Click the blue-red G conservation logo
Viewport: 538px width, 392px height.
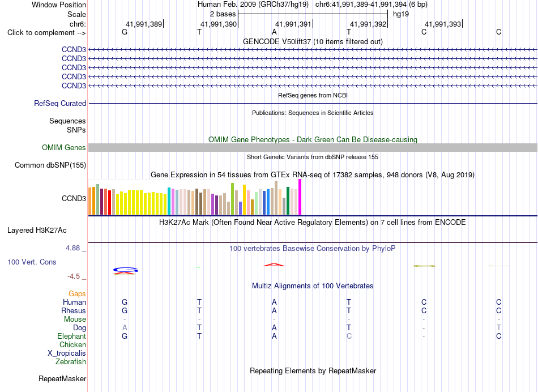coord(125,271)
